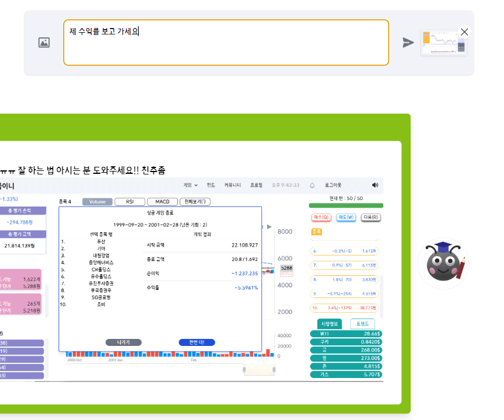Click the 로그아웃 link
Viewport: 504px width, 420px height.
pyautogui.click(x=333, y=185)
